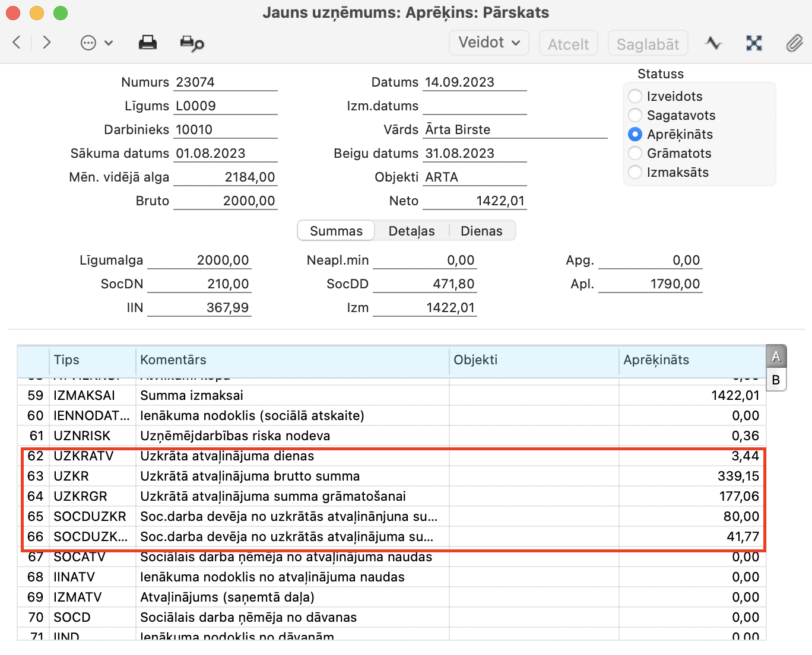Screen dimensions: 812x655
Task: Open the ellipsis actions menu
Action: (96, 43)
